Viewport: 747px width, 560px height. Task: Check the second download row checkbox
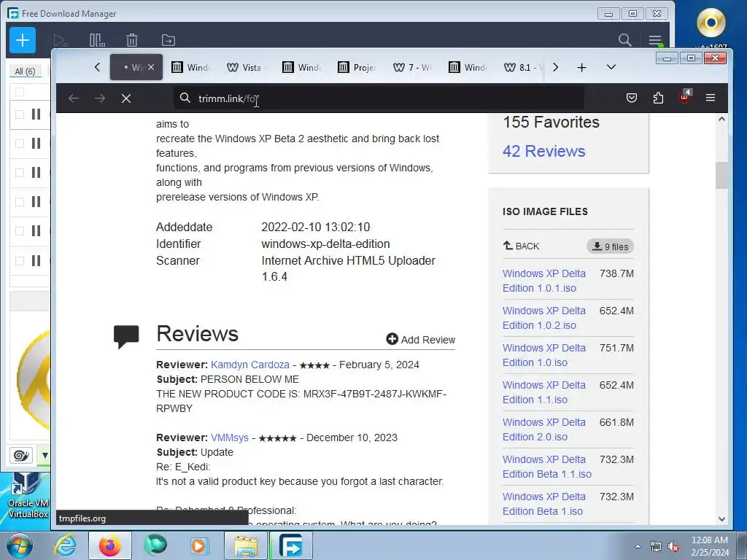20,144
